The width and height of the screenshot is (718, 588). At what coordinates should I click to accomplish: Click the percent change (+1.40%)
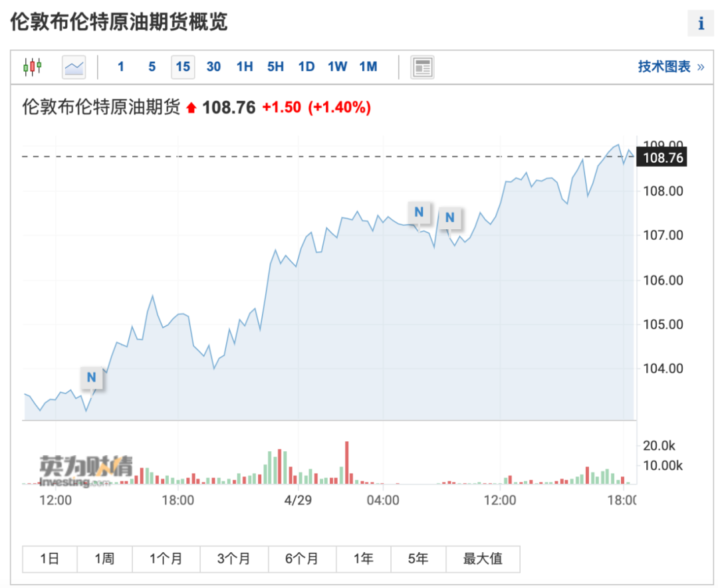(x=339, y=108)
